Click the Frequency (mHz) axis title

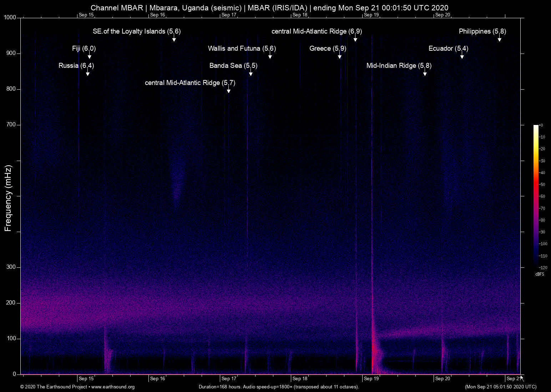(8, 198)
